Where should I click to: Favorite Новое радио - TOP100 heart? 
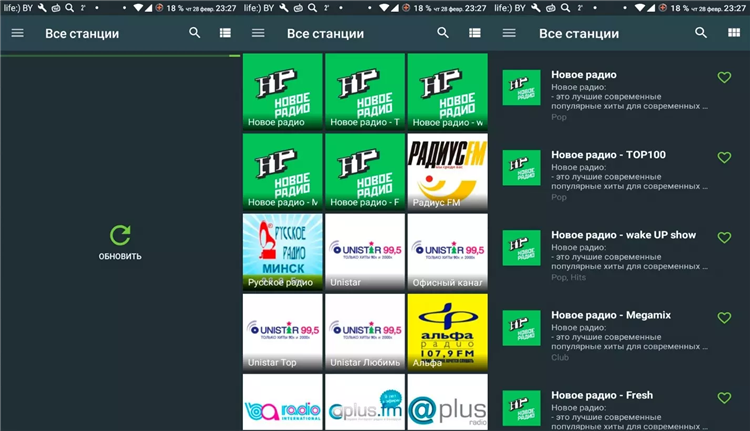pyautogui.click(x=724, y=157)
